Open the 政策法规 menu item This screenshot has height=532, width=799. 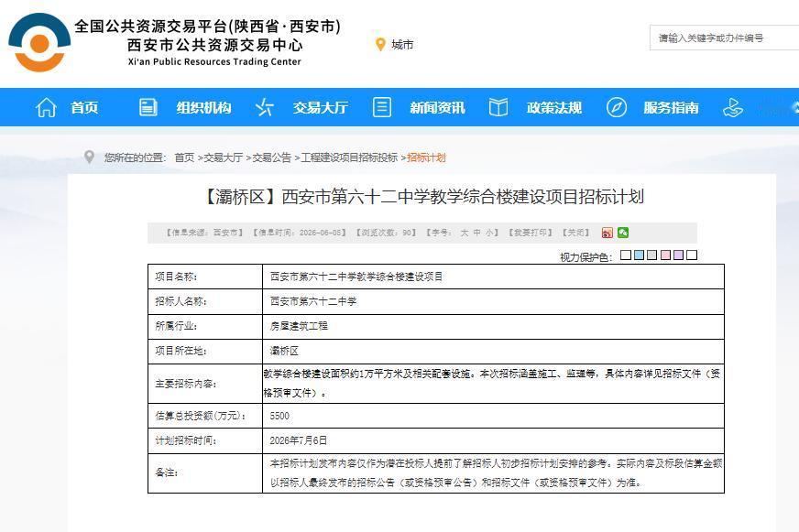[x=554, y=107]
